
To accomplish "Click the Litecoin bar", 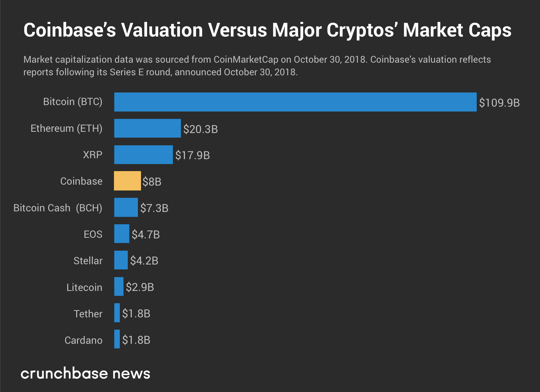I will [119, 287].
